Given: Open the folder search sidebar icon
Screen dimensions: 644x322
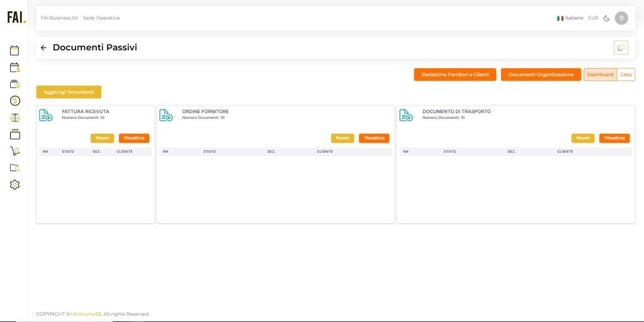Looking at the screenshot, I should pyautogui.click(x=15, y=168).
